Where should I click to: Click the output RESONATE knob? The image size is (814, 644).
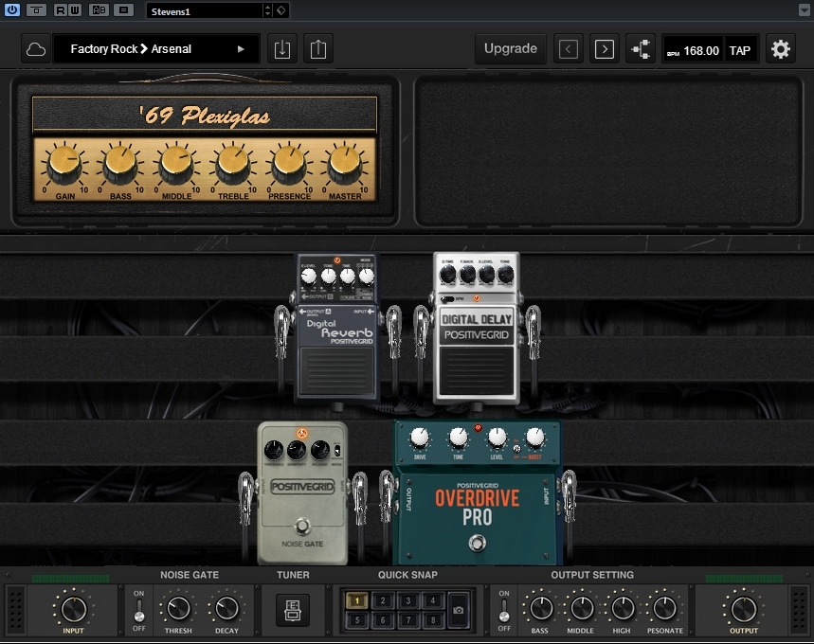664,609
